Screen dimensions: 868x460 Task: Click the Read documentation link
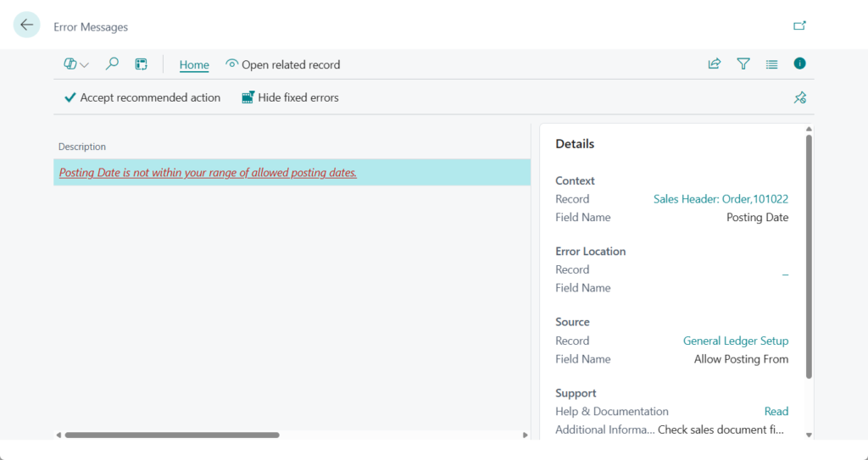776,411
